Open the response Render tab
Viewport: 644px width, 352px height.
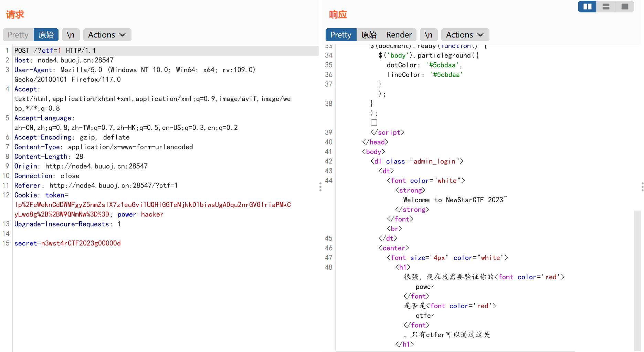click(x=399, y=35)
